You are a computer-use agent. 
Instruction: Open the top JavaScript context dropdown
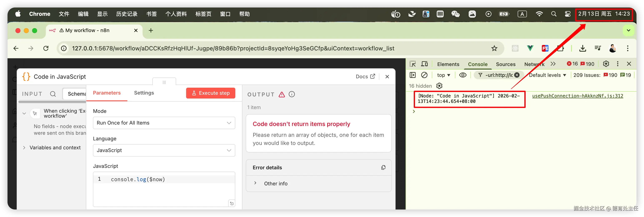pyautogui.click(x=444, y=75)
